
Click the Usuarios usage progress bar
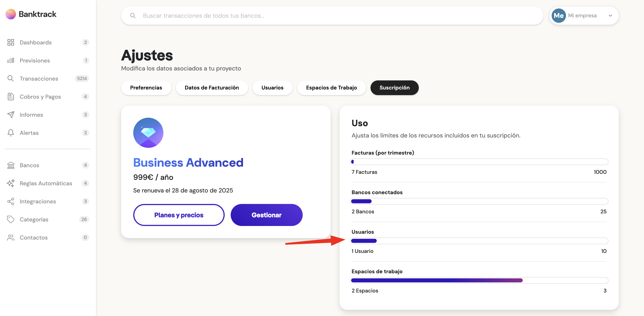[479, 241]
